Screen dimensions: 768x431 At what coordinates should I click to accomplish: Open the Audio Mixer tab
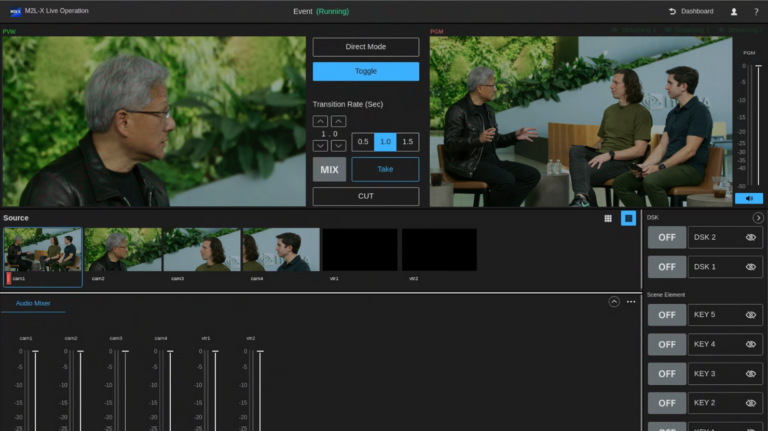(33, 303)
